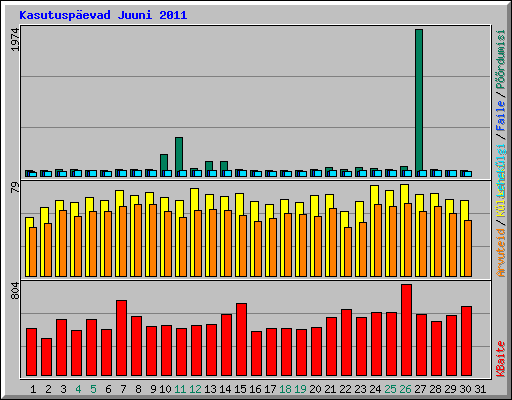The height and width of the screenshot is (400, 512).
Task: Click the day label 23 on the x-axis
Action: (360, 389)
